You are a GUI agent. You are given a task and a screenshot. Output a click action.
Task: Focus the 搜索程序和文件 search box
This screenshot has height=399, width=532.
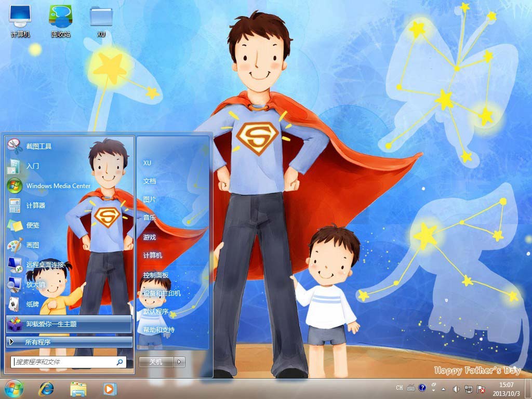[x=68, y=362]
